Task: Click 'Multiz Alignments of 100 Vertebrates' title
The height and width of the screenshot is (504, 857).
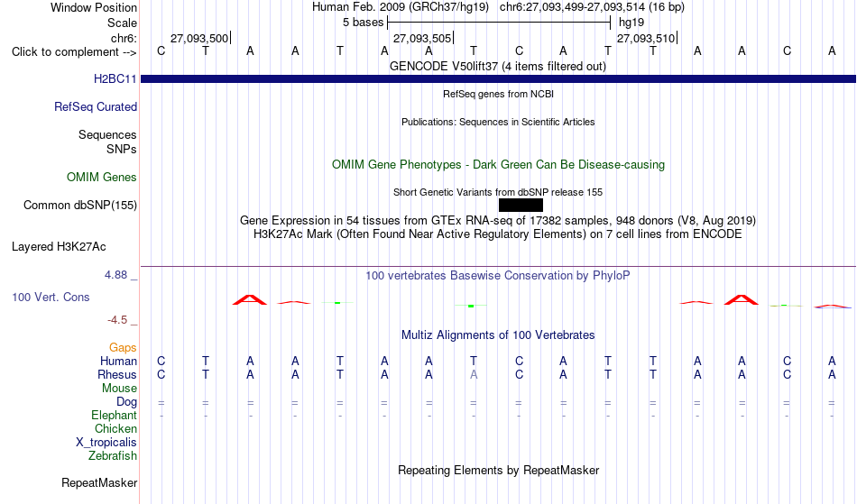Action: click(x=498, y=335)
